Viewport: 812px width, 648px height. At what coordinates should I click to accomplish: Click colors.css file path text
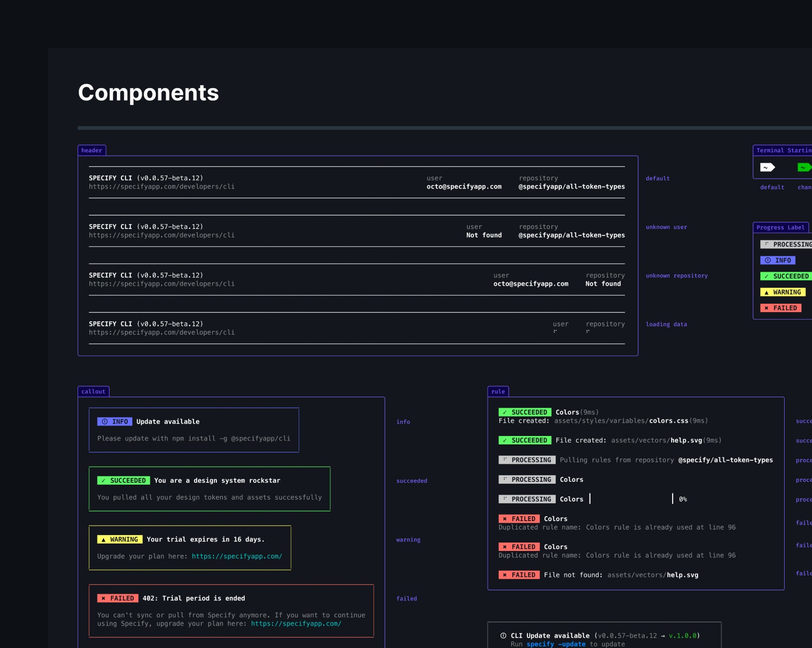(x=621, y=421)
